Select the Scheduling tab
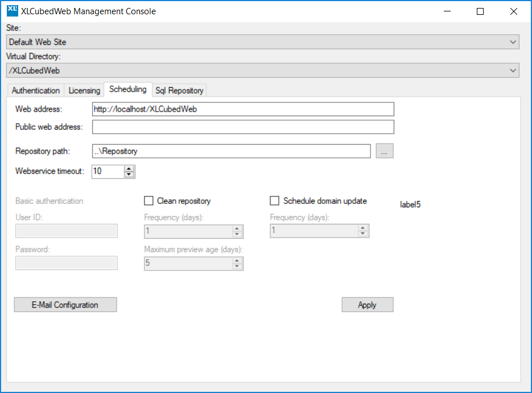 (x=128, y=89)
